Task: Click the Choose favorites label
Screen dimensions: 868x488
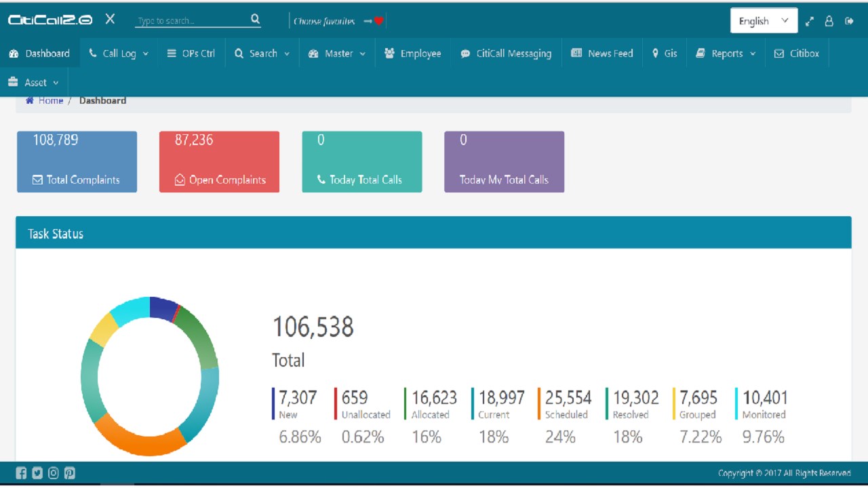Action: [x=324, y=21]
